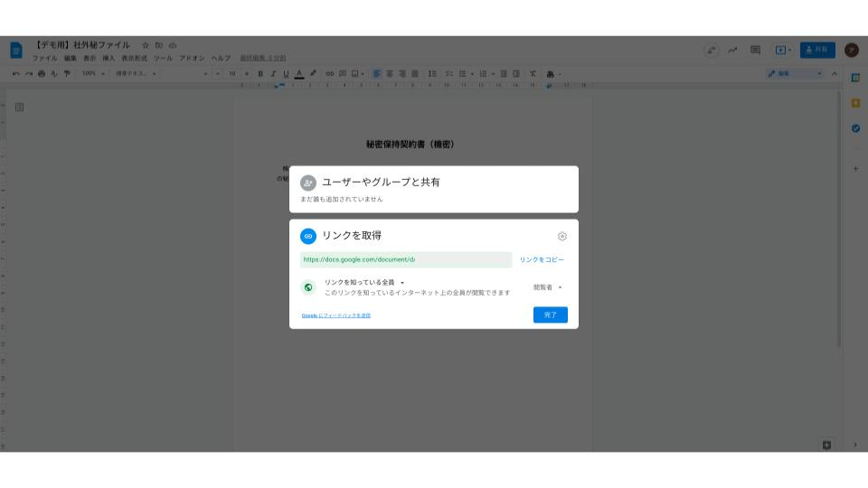Open the 編集 menu
Image resolution: width=868 pixels, height=488 pixels.
coord(71,58)
